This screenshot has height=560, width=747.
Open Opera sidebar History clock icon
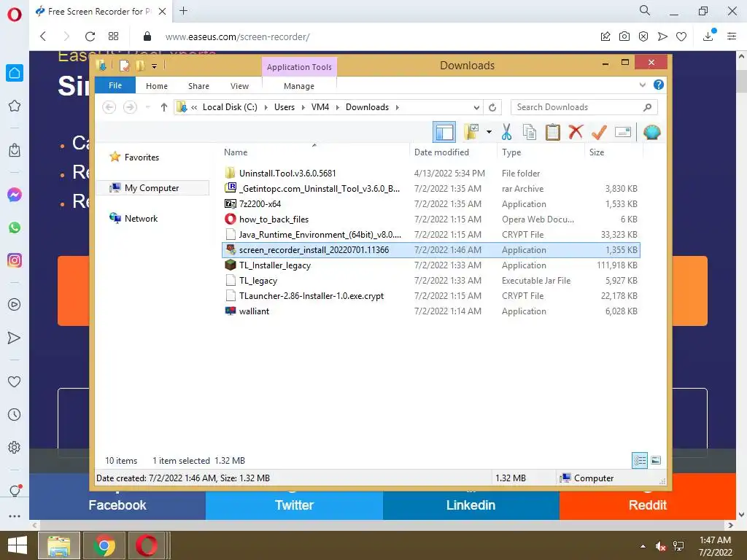tap(15, 414)
